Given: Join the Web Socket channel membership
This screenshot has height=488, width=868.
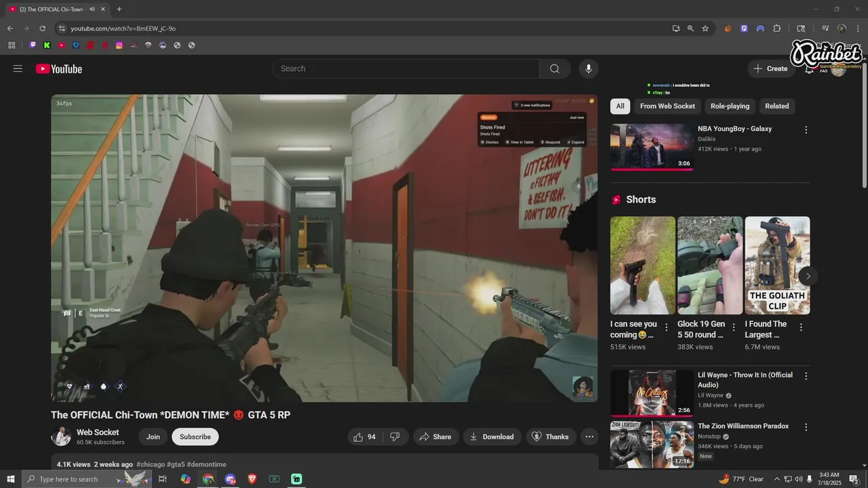Looking at the screenshot, I should [153, 437].
